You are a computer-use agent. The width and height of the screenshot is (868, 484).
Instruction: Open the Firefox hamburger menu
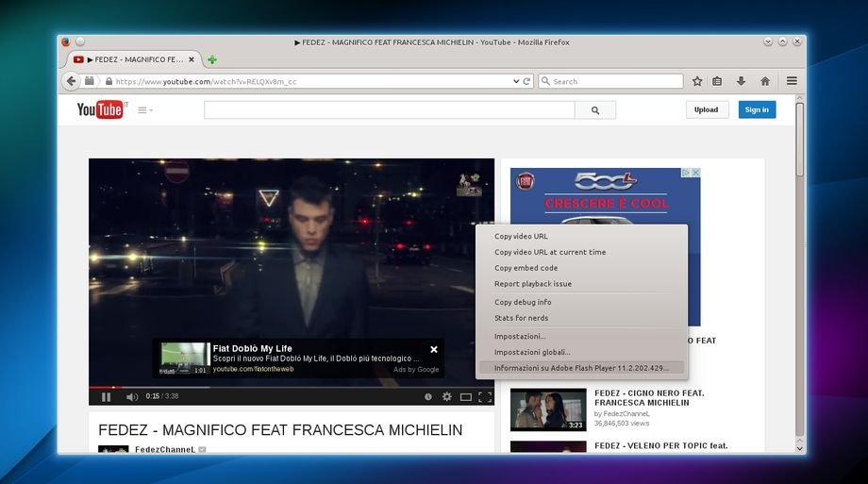(792, 81)
